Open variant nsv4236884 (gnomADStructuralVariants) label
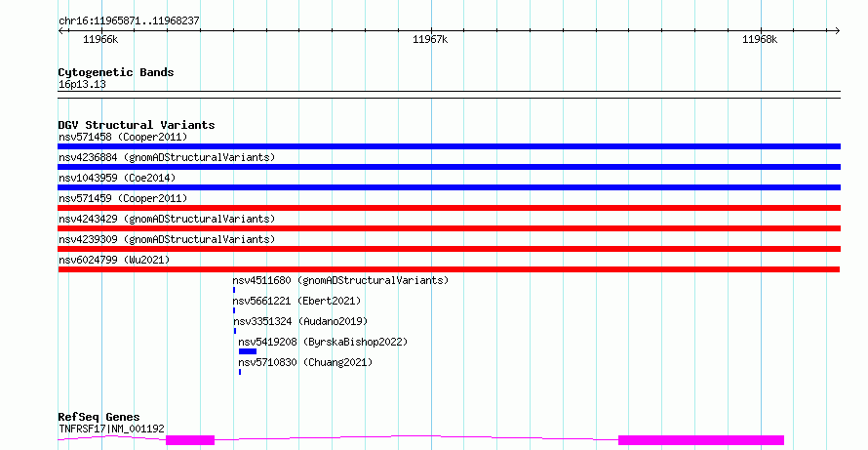This screenshot has width=868, height=450. [167, 157]
